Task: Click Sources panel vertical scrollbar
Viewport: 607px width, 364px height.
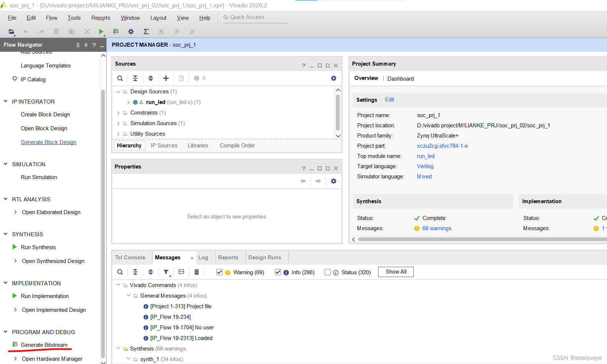Action: click(338, 112)
